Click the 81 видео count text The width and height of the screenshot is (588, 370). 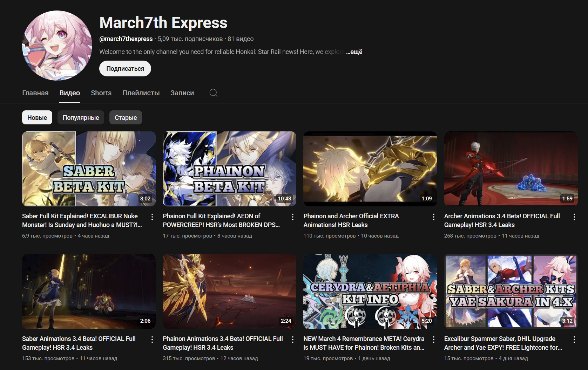241,39
